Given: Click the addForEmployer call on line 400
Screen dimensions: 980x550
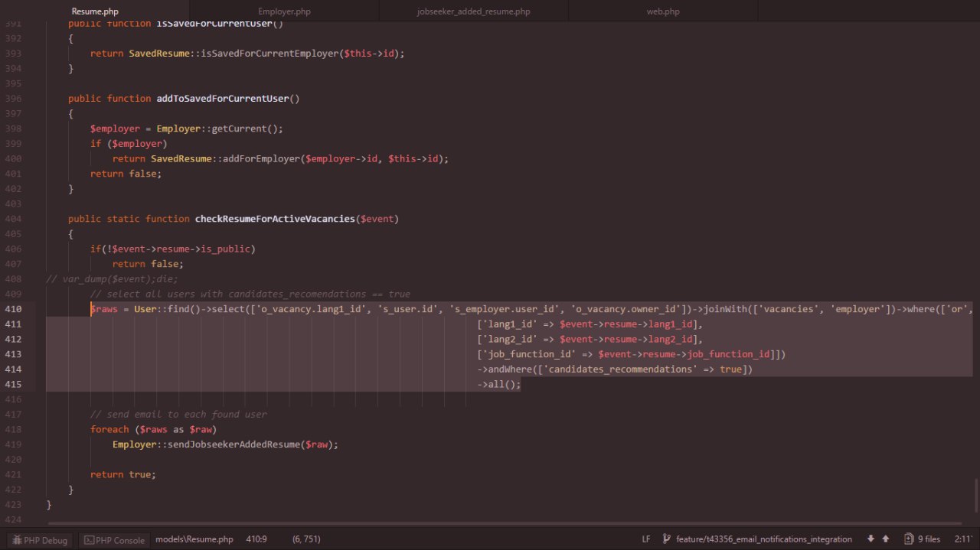Looking at the screenshot, I should 262,158.
